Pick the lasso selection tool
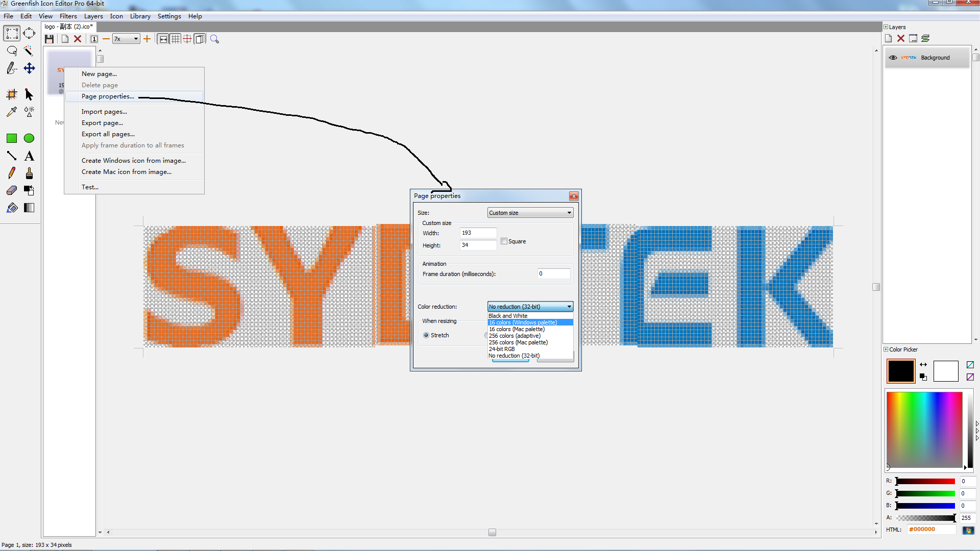The height and width of the screenshot is (551, 980). pos(12,51)
